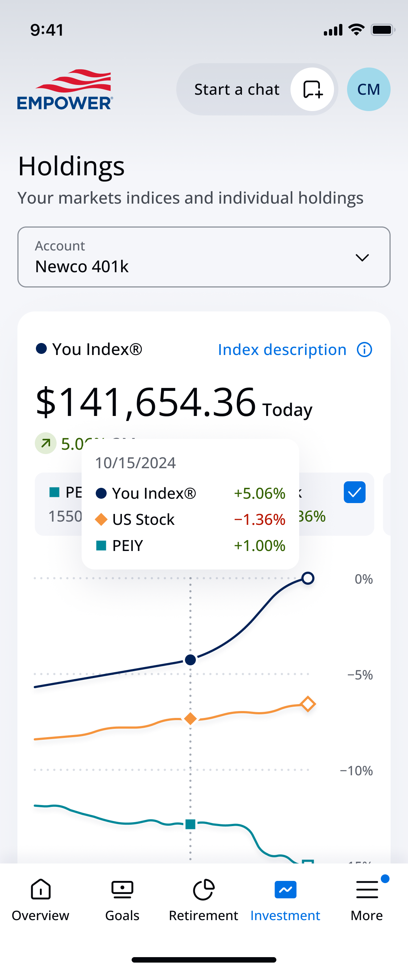
Task: Tap the teal PEIY square chart marker
Action: 190,824
